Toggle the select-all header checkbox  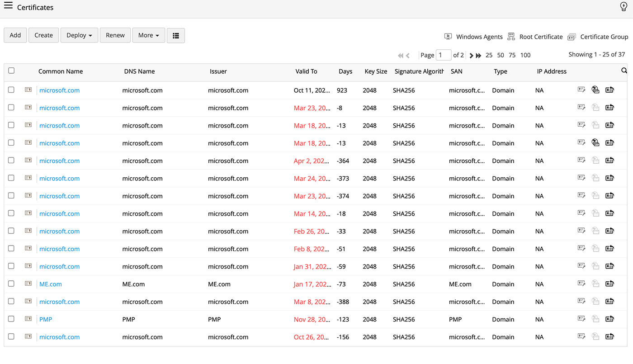point(11,71)
